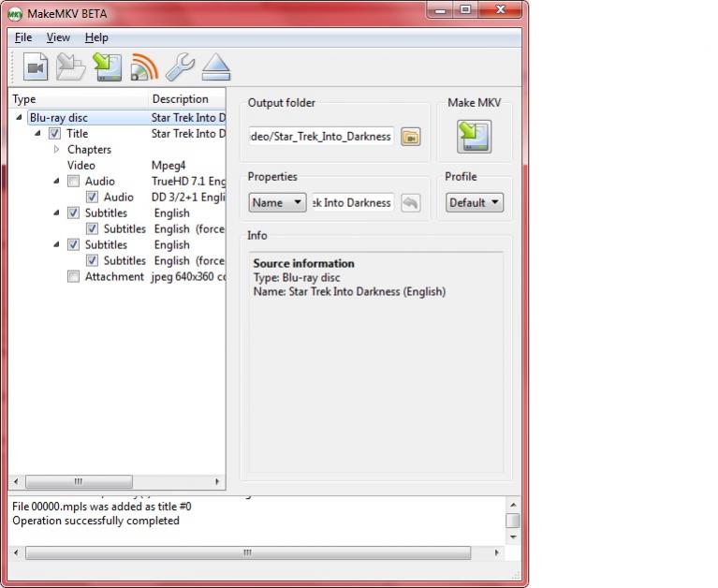Click the save to MKV toolbar icon
This screenshot has width=718, height=588.
click(x=108, y=67)
